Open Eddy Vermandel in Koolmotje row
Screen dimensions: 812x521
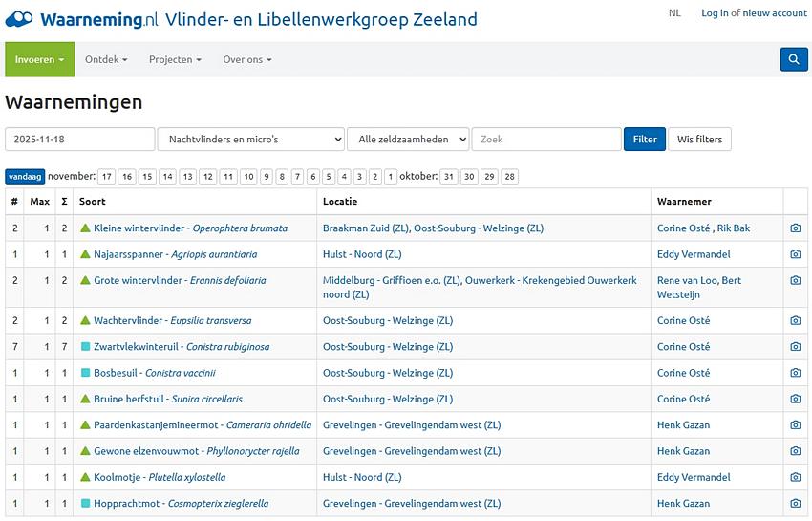pyautogui.click(x=694, y=477)
